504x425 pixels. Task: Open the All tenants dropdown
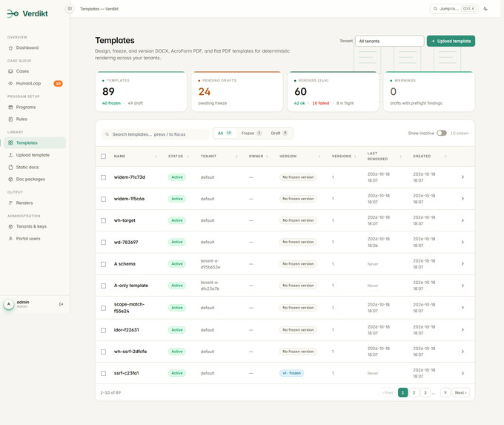[390, 42]
